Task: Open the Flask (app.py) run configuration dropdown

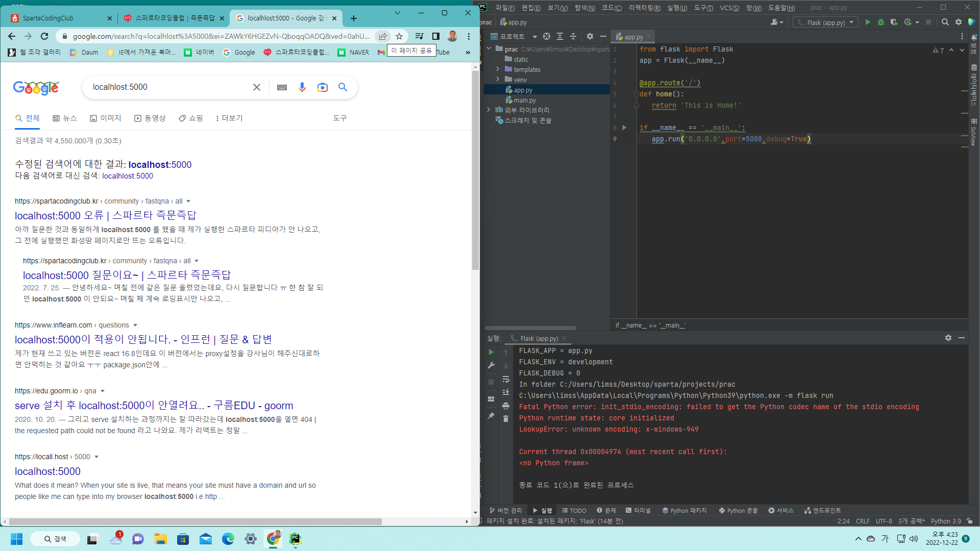Action: 826,22
